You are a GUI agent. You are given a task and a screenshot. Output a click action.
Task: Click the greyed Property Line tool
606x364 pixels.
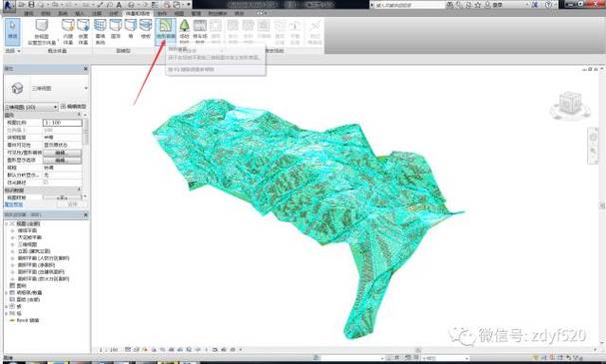click(x=280, y=31)
